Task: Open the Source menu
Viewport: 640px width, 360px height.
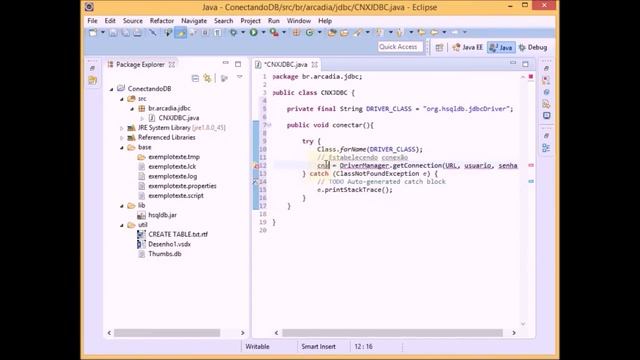Action: click(133, 21)
